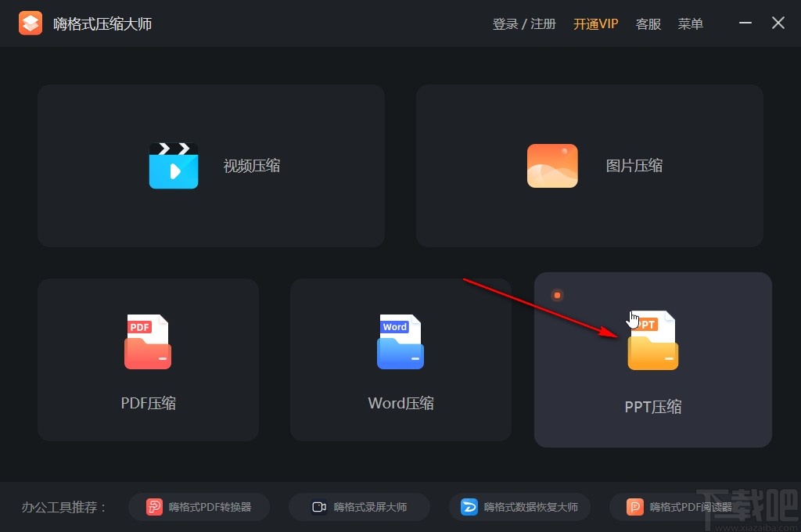The width and height of the screenshot is (801, 532).
Task: Open 登录 / 注册 login link
Action: 523,24
